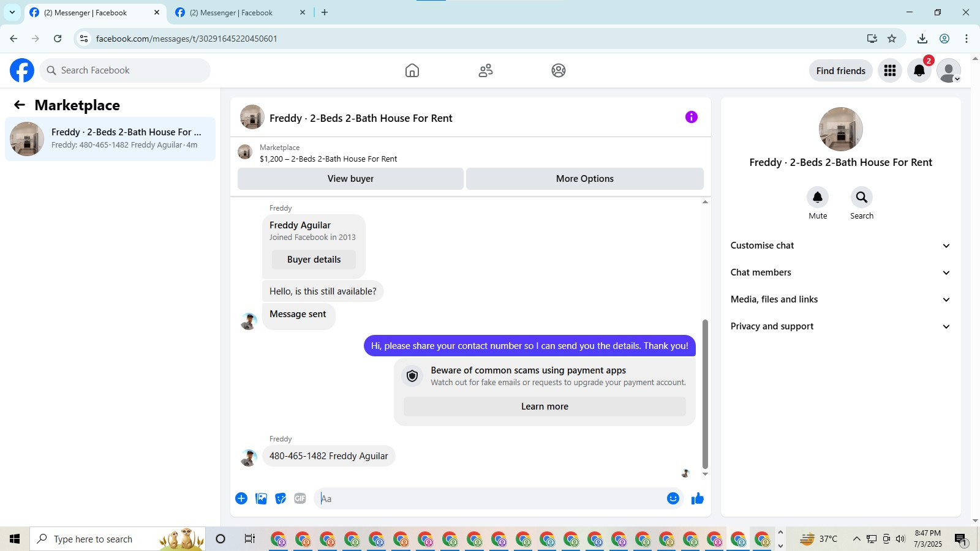
Task: Click the Find friends button
Action: point(841,70)
